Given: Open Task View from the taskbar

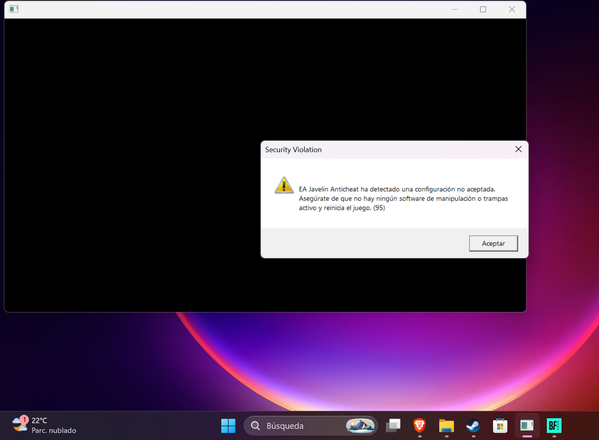Looking at the screenshot, I should coord(393,425).
